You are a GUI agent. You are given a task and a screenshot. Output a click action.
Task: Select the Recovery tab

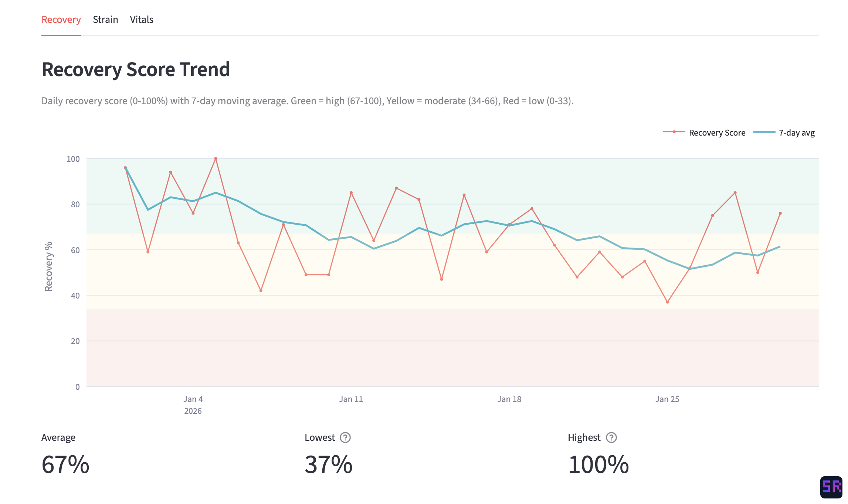61,19
